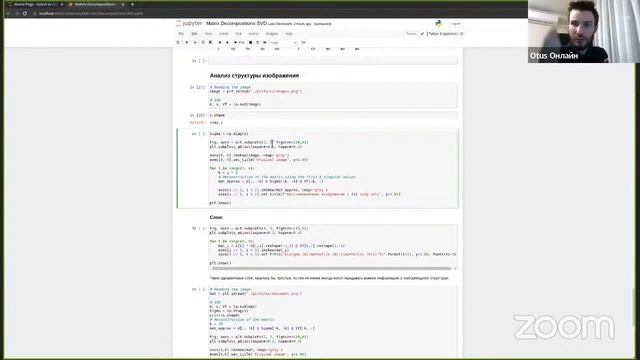Click the empty code cell above the heading
The image size is (640, 360).
point(333,61)
